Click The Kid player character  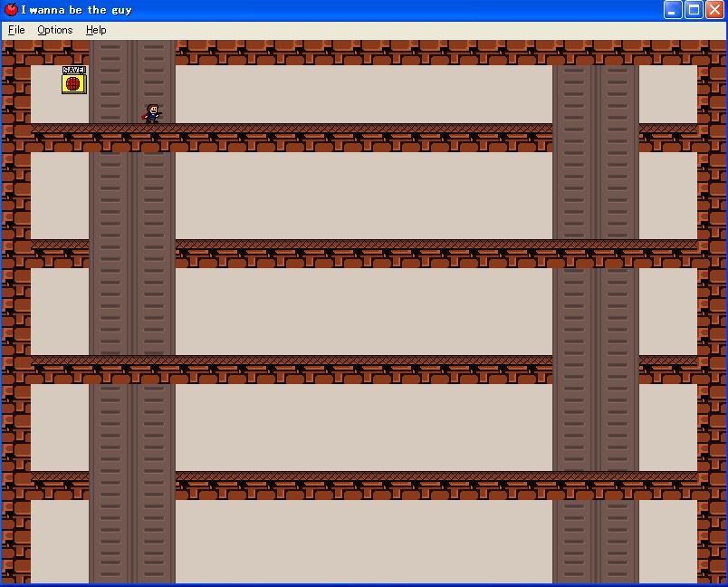(x=152, y=113)
